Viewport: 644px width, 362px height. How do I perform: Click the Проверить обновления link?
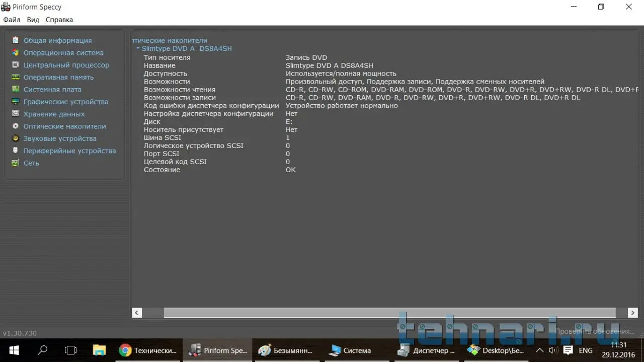(594, 331)
